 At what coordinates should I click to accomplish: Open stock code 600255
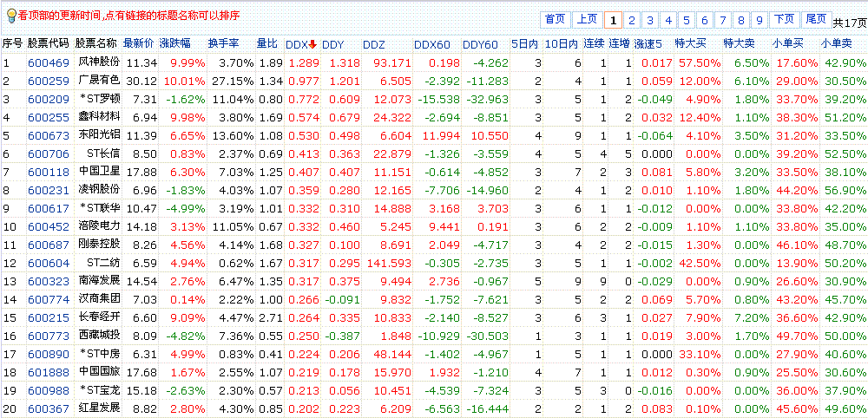click(x=49, y=118)
